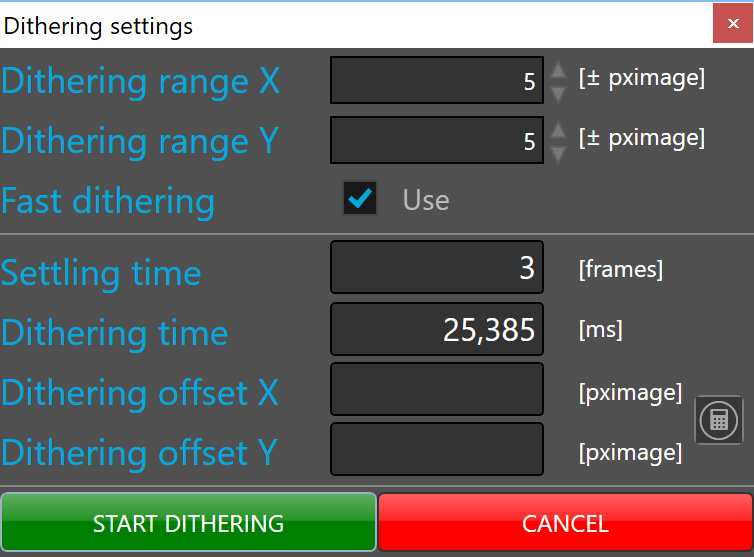
Task: Decrease Dithering range Y with down arrow
Action: click(x=559, y=153)
